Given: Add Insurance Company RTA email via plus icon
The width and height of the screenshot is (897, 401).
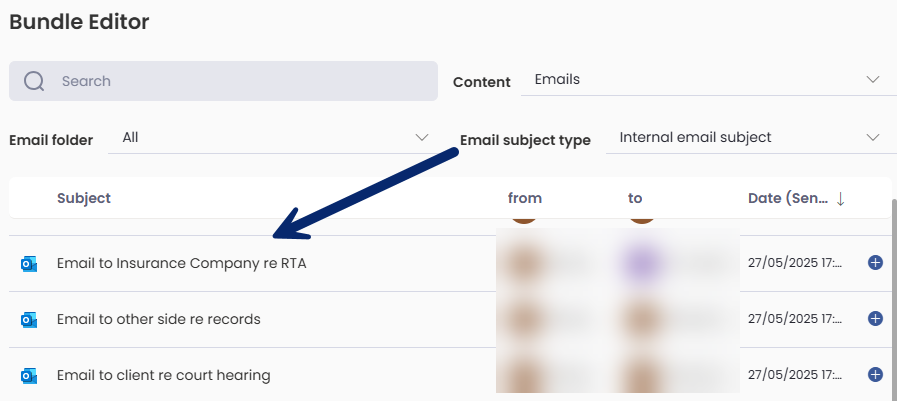Looking at the screenshot, I should tap(875, 263).
